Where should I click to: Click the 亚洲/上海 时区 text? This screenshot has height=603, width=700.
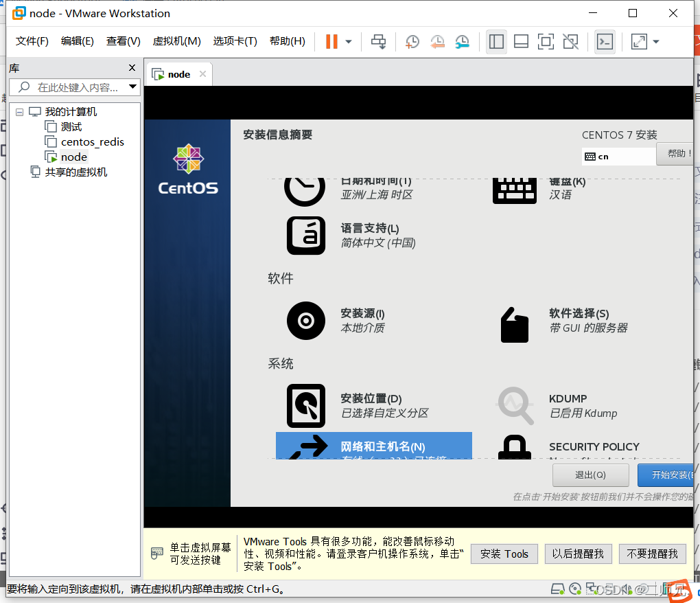click(x=376, y=195)
